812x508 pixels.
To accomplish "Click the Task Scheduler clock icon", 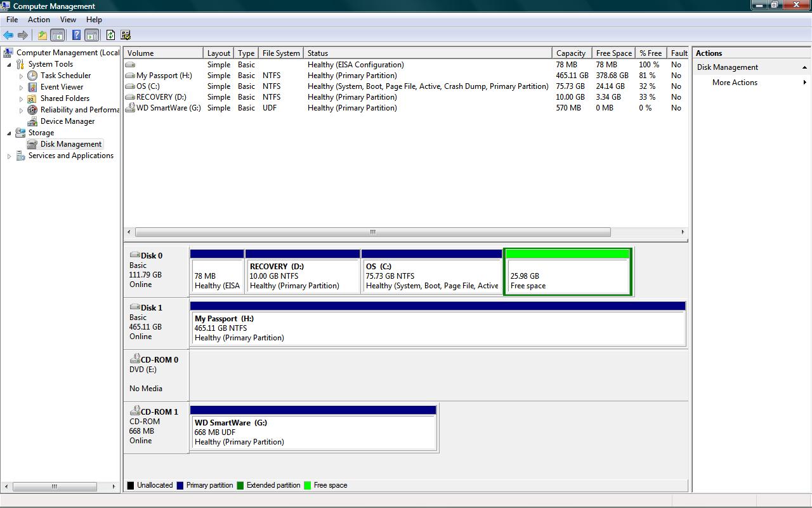I will point(32,76).
